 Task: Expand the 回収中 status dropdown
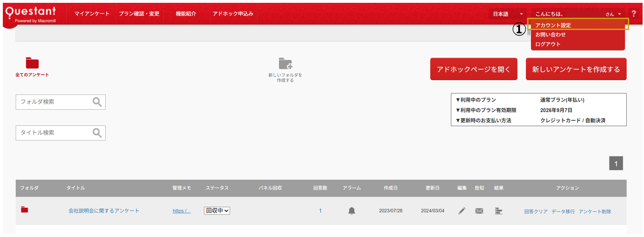pyautogui.click(x=217, y=211)
